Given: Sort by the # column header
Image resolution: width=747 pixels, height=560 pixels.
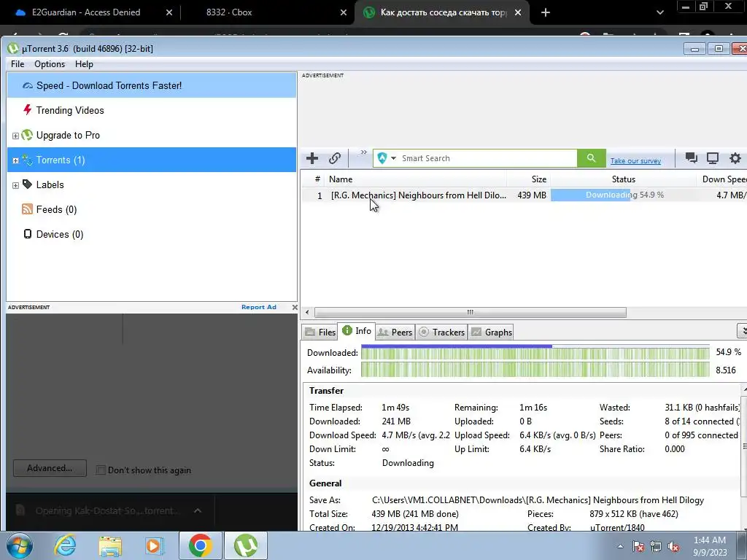Looking at the screenshot, I should (317, 179).
